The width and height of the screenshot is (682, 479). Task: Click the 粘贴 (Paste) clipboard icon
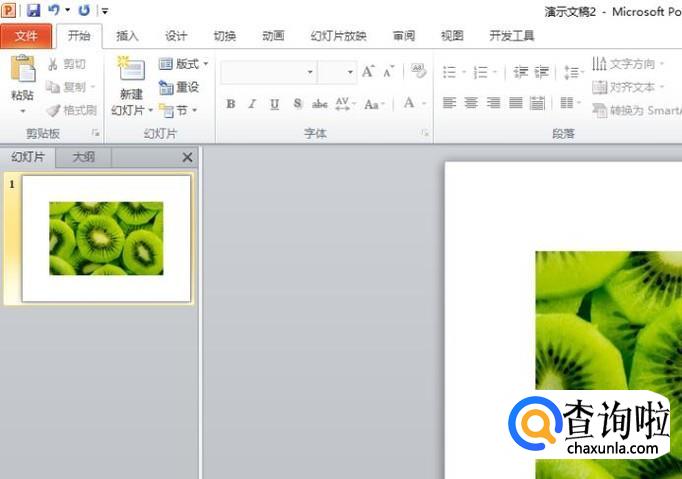click(23, 69)
